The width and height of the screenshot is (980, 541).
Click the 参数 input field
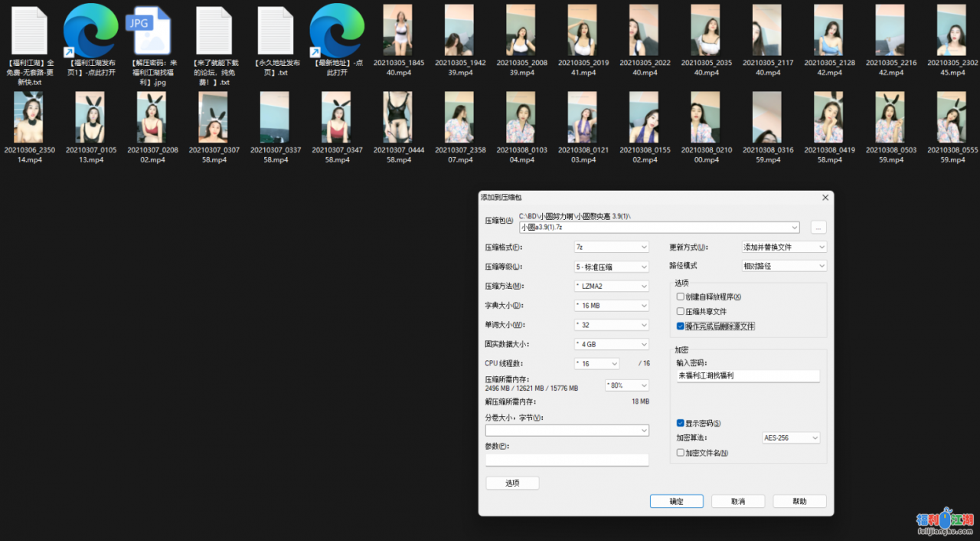coord(567,460)
